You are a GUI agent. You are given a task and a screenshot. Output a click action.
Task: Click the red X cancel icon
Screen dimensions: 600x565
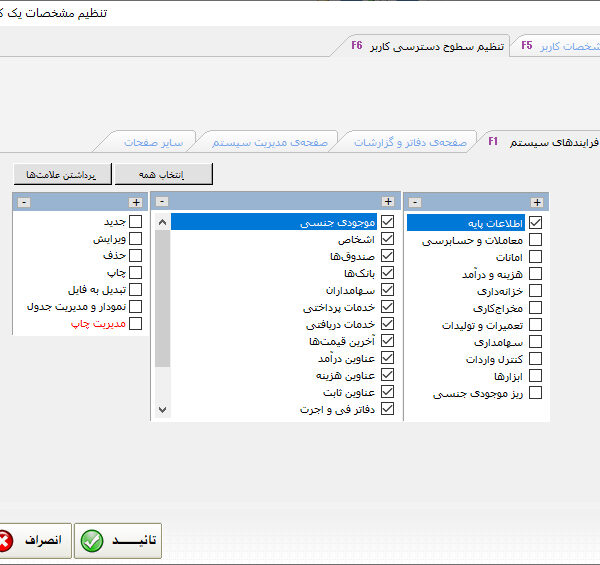point(5,541)
